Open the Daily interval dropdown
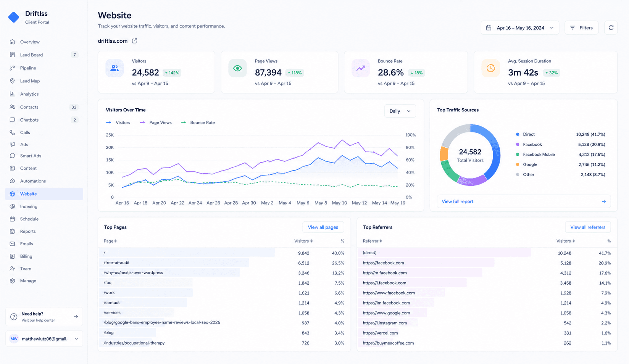The width and height of the screenshot is (629, 364). click(400, 111)
